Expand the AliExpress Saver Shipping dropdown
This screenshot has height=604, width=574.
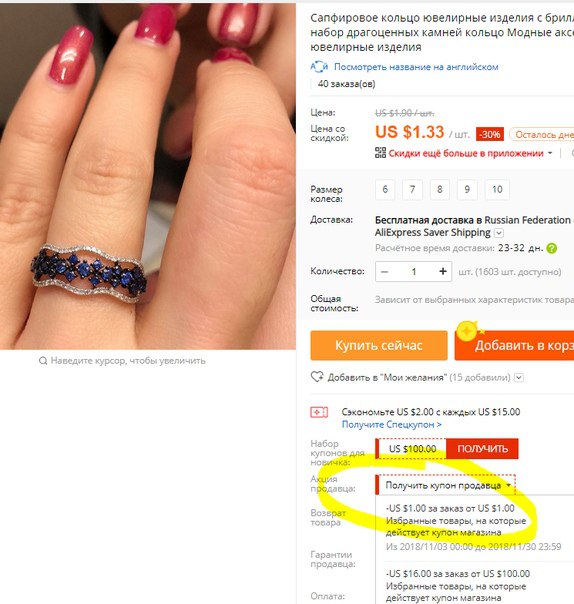(x=499, y=233)
